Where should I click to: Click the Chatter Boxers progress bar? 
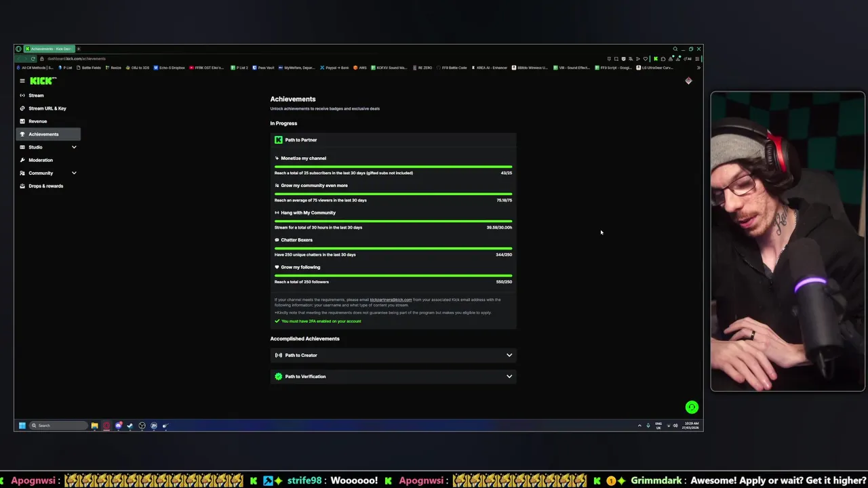point(393,248)
